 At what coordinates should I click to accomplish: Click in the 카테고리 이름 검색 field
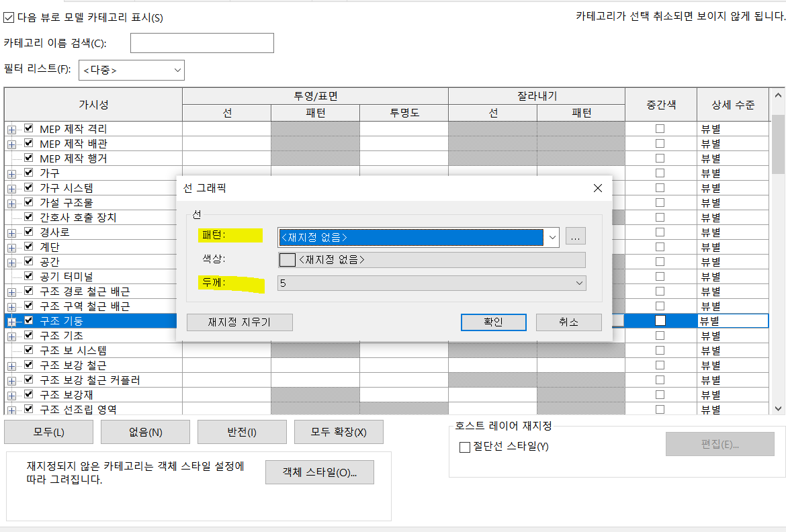202,43
